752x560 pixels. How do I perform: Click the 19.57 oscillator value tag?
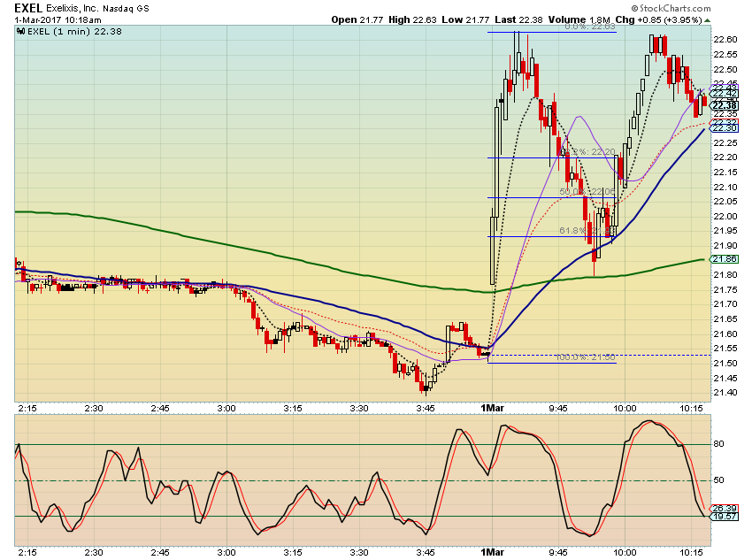point(725,517)
